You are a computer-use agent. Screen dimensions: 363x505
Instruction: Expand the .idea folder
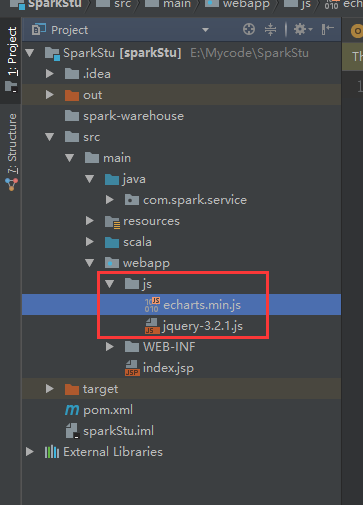(50, 74)
